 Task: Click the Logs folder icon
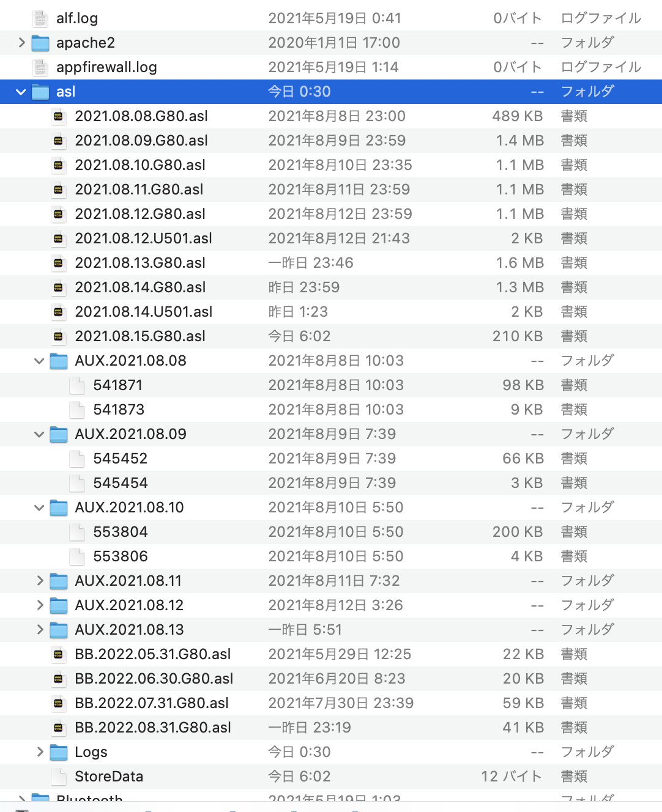[x=59, y=752]
